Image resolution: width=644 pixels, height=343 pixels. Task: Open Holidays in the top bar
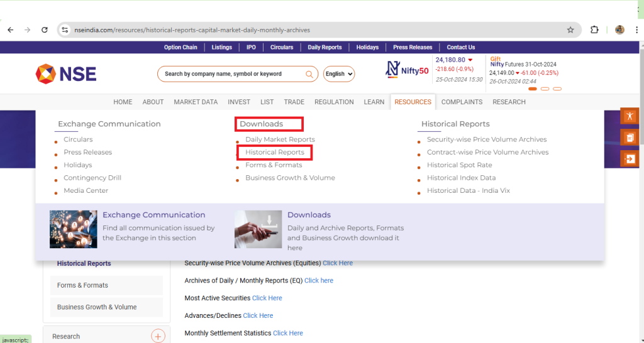367,47
